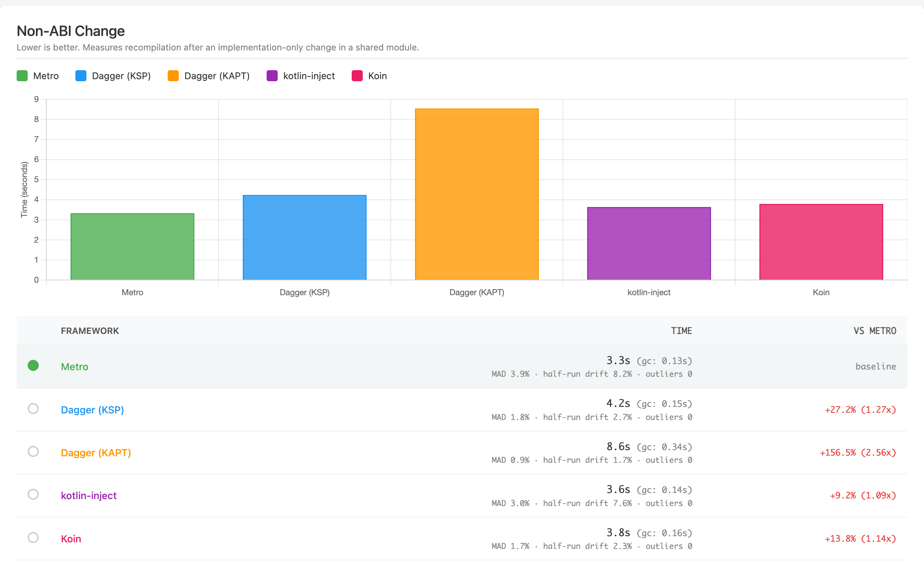Pick the Koin row radio button

pyautogui.click(x=33, y=538)
